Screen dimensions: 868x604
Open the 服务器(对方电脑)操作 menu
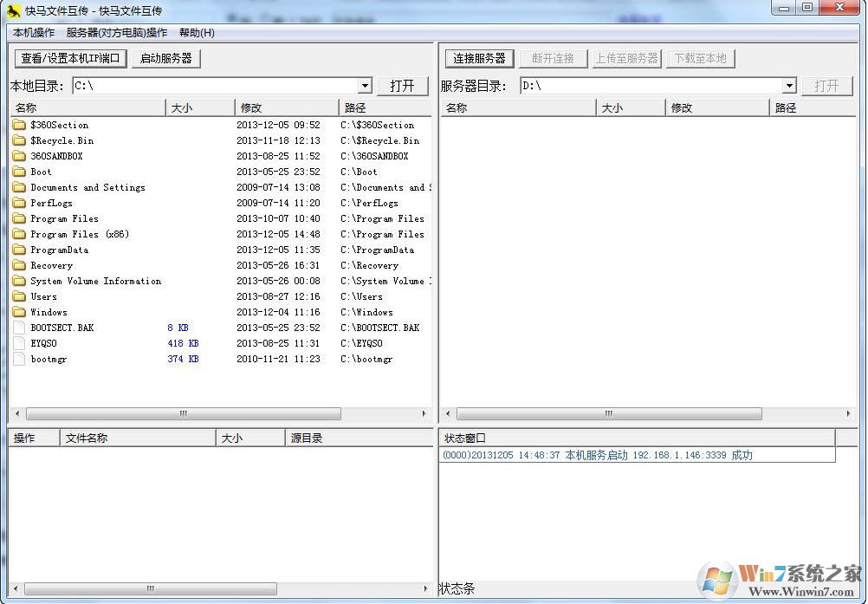pos(117,33)
